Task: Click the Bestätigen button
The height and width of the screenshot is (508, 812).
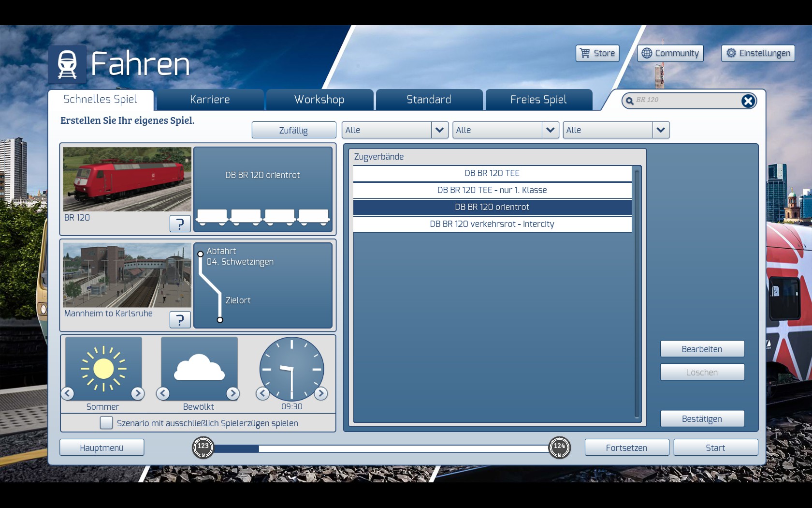Action: point(702,419)
